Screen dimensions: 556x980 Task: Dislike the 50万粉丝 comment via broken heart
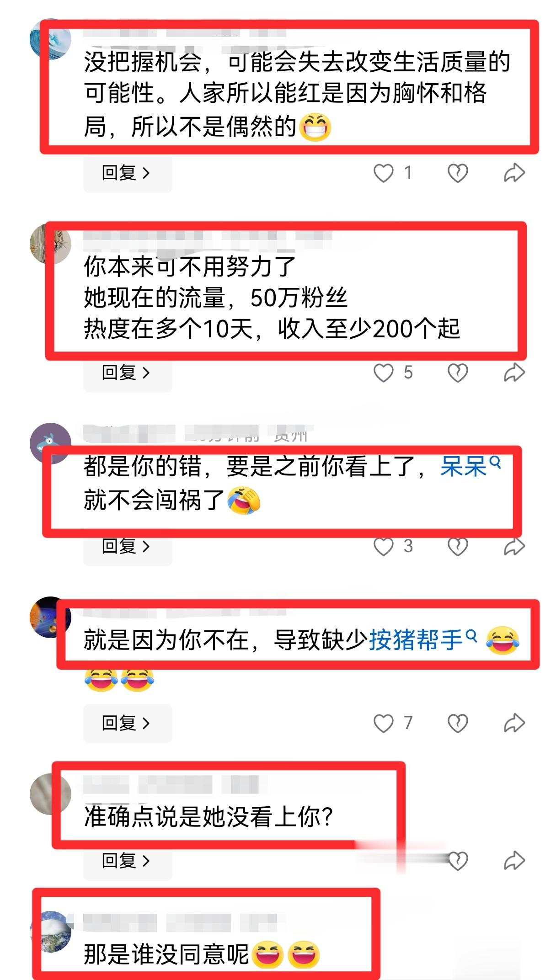click(x=457, y=373)
